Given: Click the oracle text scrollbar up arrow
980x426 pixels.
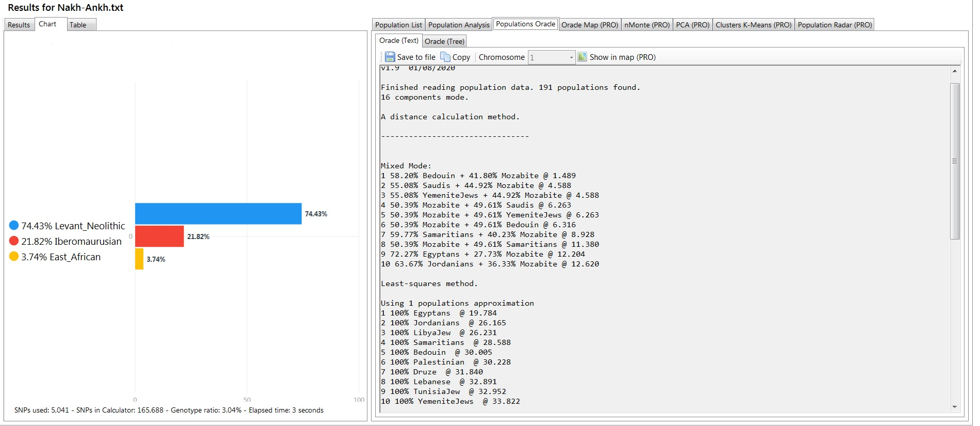Looking at the screenshot, I should [x=955, y=71].
